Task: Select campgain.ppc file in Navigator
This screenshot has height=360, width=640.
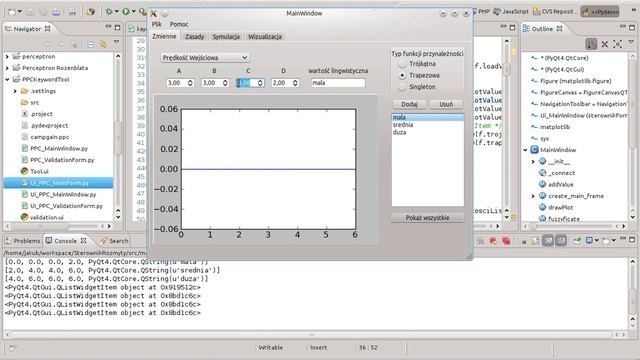Action: click(49, 137)
